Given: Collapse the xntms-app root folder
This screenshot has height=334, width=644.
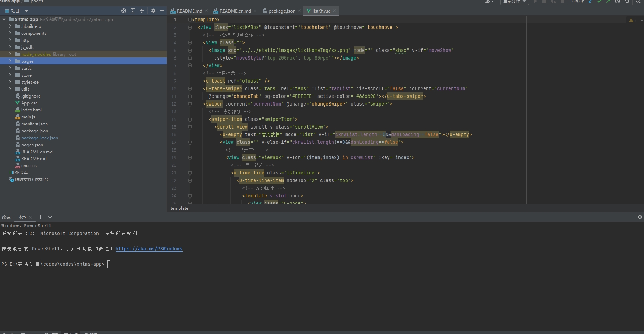Looking at the screenshot, I should pyautogui.click(x=4, y=19).
